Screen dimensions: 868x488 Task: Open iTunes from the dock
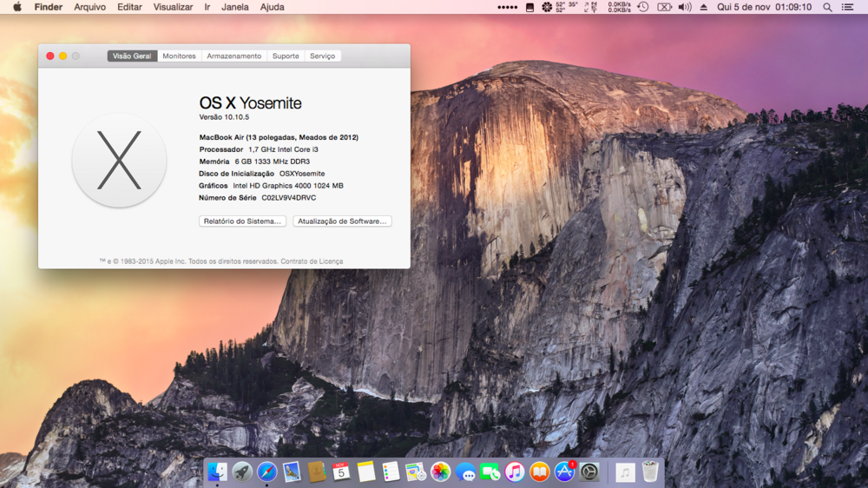(x=515, y=472)
